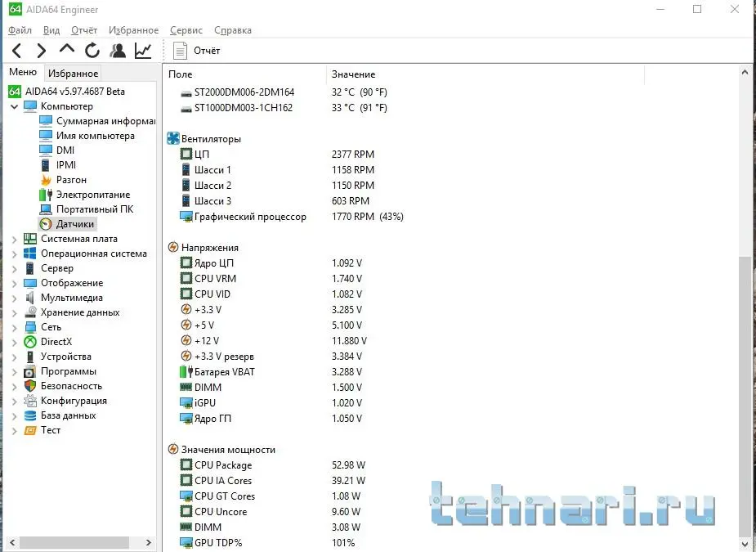Expand the Тест node
Screen dimensions: 756x552
coord(14,431)
